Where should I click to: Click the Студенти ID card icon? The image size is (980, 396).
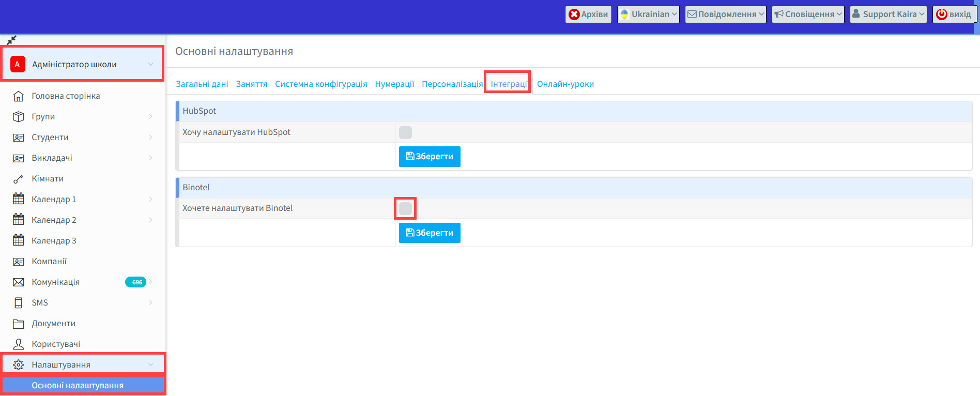(x=19, y=138)
